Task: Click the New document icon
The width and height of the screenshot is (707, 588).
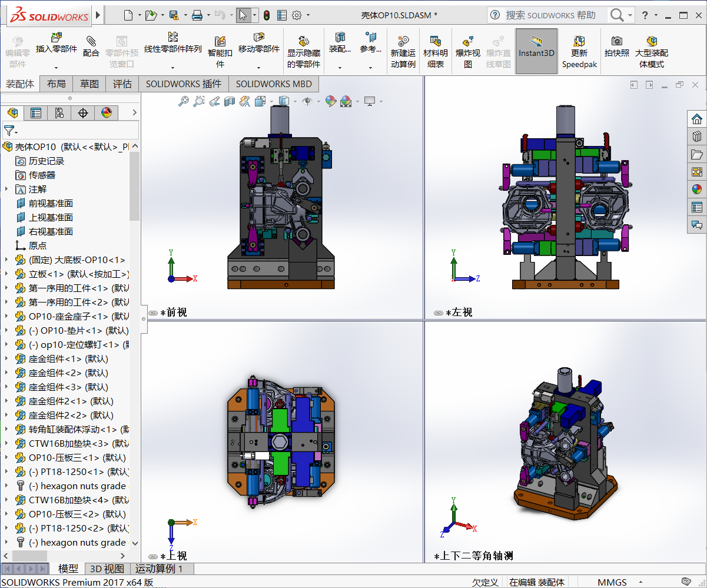Action: 128,15
